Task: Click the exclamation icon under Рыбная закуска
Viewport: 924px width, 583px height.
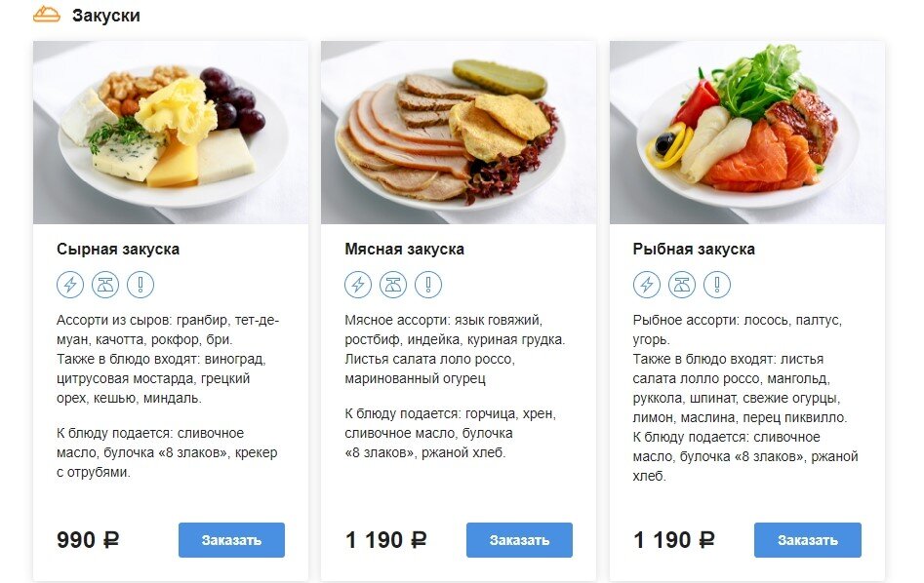Action: tap(716, 285)
